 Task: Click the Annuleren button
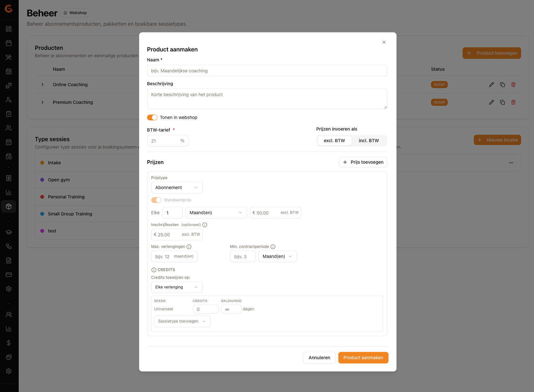[x=319, y=358]
